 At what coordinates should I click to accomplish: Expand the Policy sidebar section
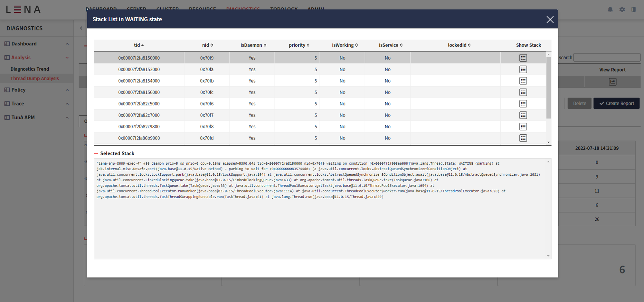tap(67, 90)
